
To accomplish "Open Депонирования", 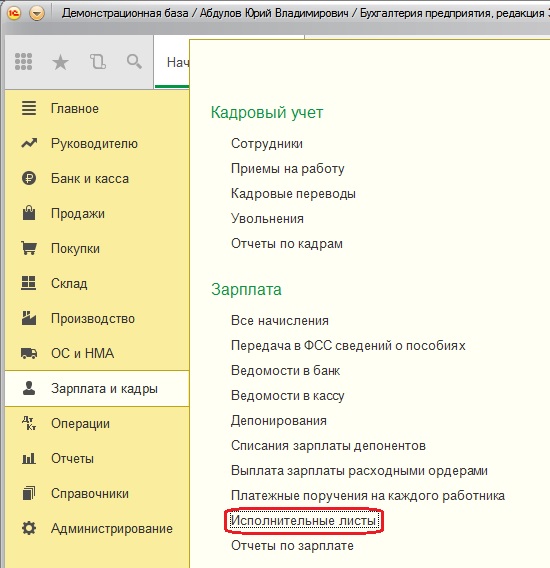I will tap(279, 421).
